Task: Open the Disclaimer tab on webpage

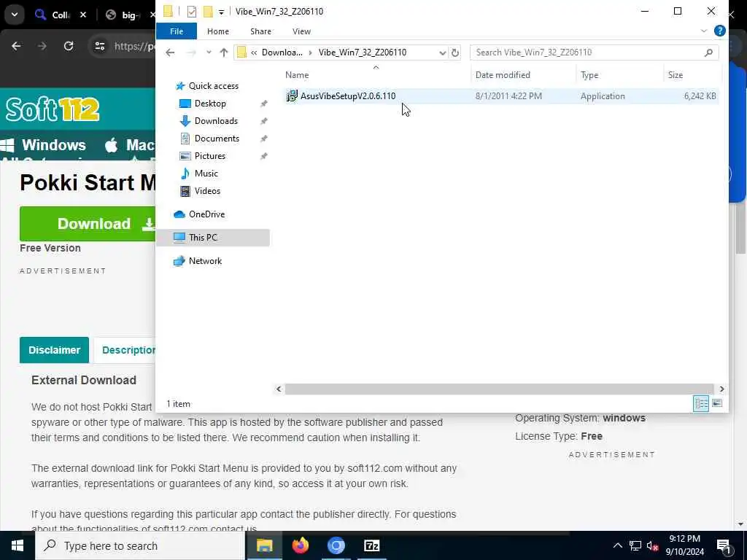Action: click(54, 350)
